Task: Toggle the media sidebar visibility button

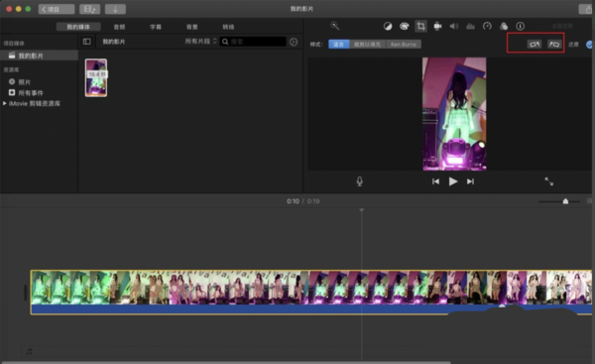Action: click(x=87, y=42)
